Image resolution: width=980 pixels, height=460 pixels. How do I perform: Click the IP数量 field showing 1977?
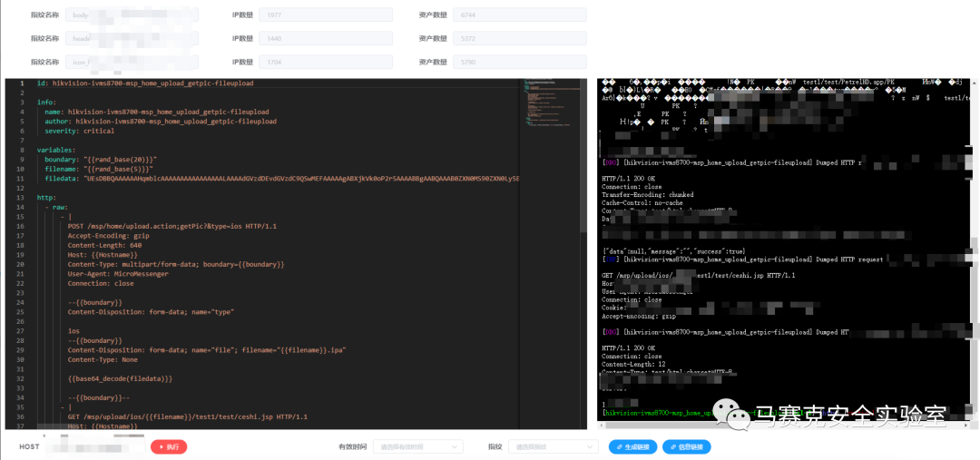(326, 15)
